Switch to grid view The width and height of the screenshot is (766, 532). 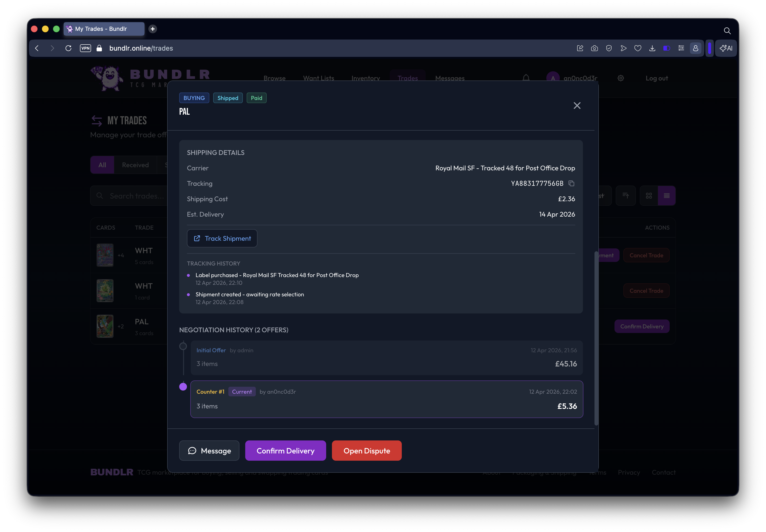pos(648,196)
